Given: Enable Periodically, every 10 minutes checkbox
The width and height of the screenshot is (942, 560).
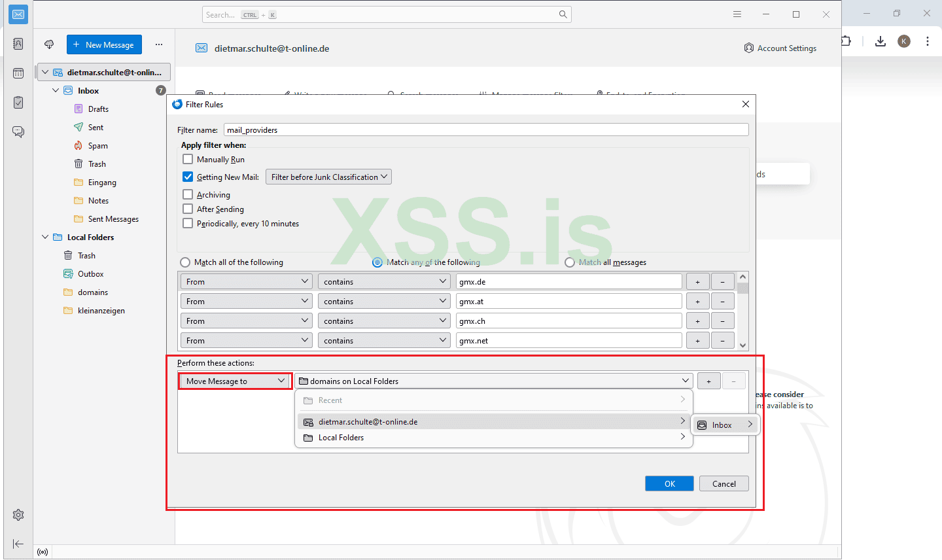Looking at the screenshot, I should pyautogui.click(x=188, y=223).
